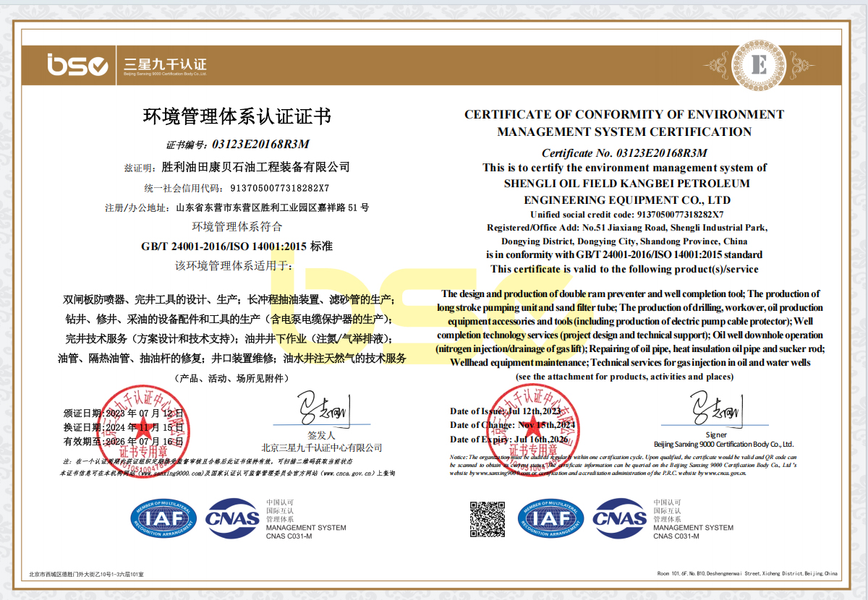868x600 pixels.
Task: Click Beijing Sanxing 9000 Certification Body under Signer
Action: (x=723, y=445)
